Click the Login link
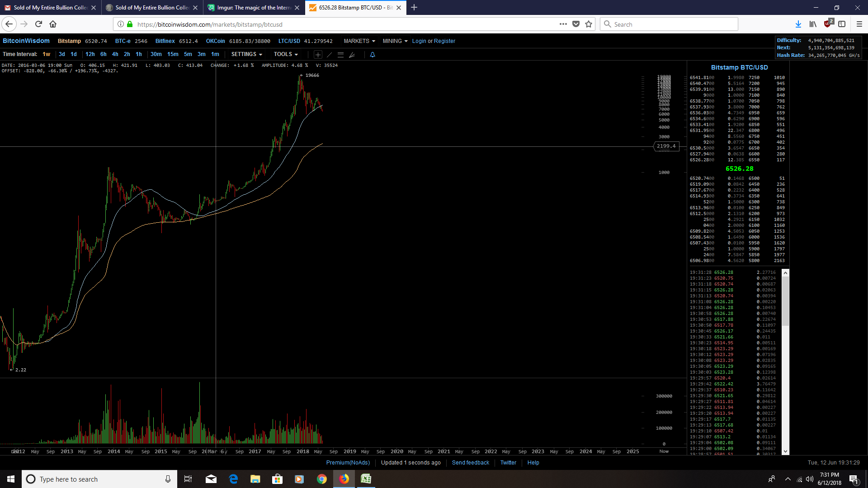Image resolution: width=868 pixels, height=488 pixels. point(419,41)
